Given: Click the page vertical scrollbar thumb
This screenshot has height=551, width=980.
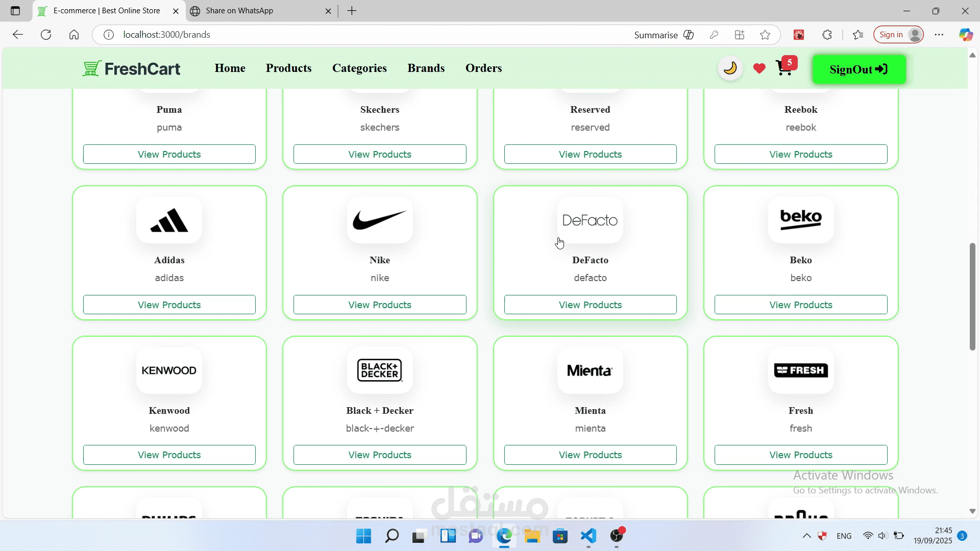Looking at the screenshot, I should pos(972,296).
